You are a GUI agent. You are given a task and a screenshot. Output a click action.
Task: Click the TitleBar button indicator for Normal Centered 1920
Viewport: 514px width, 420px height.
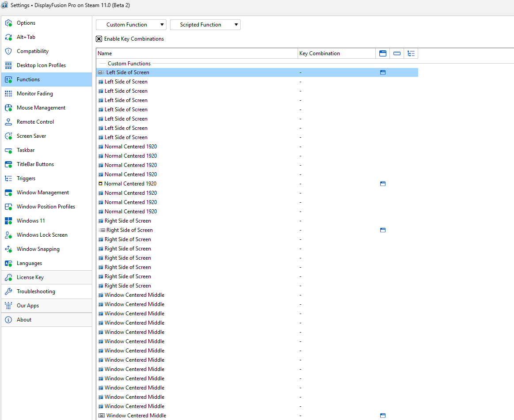point(382,184)
